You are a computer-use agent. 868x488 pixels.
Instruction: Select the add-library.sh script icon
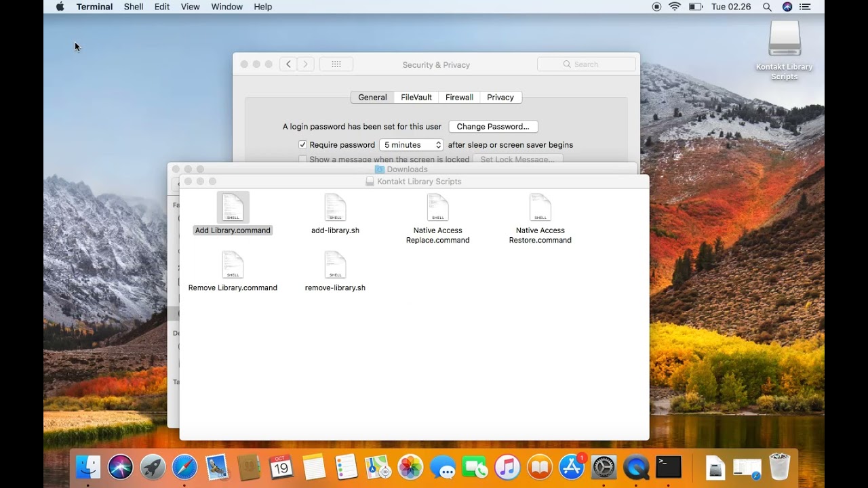point(335,207)
